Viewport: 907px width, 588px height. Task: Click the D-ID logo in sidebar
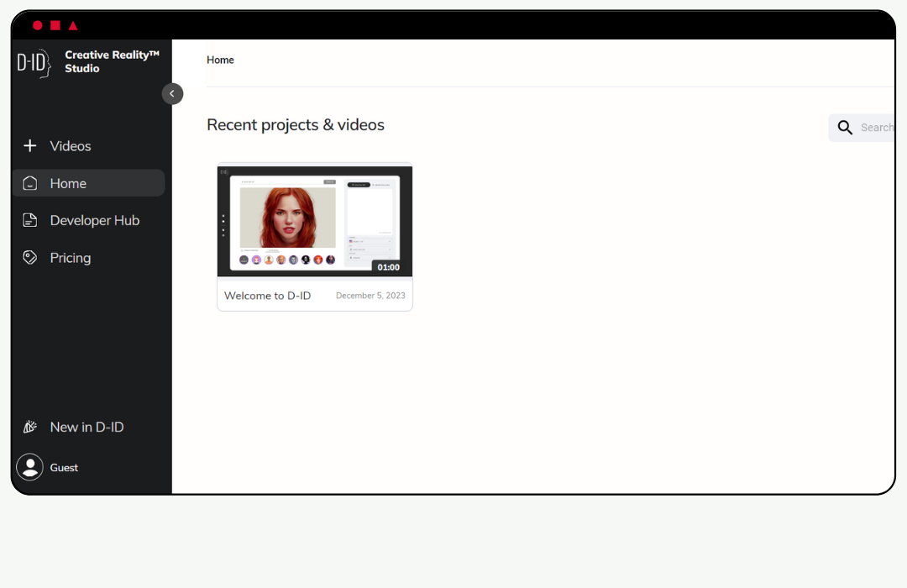(34, 63)
